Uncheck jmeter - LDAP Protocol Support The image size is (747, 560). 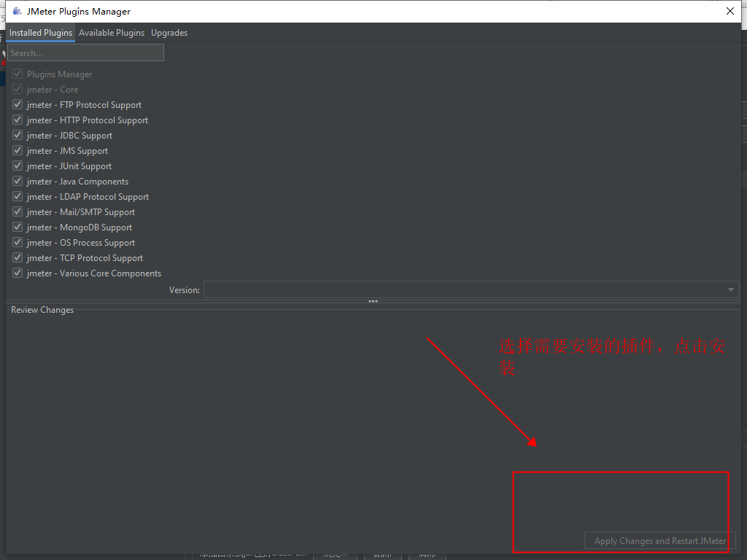pyautogui.click(x=18, y=196)
